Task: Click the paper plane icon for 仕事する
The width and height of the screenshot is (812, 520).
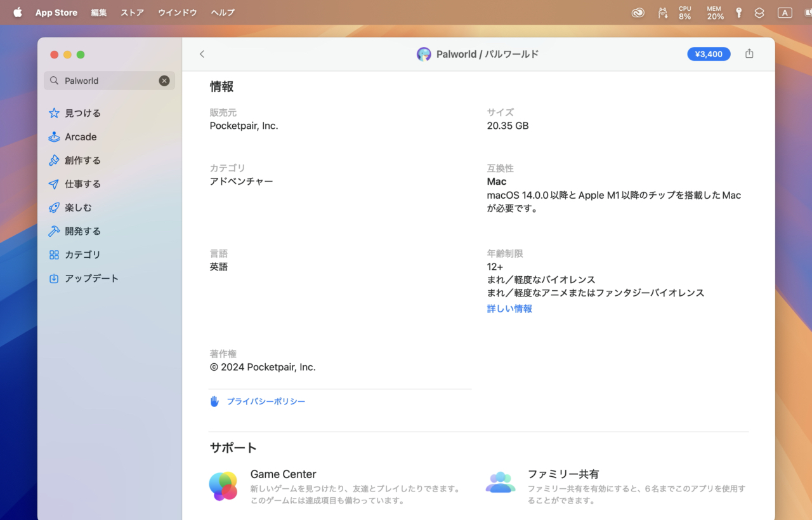Action: coord(54,183)
